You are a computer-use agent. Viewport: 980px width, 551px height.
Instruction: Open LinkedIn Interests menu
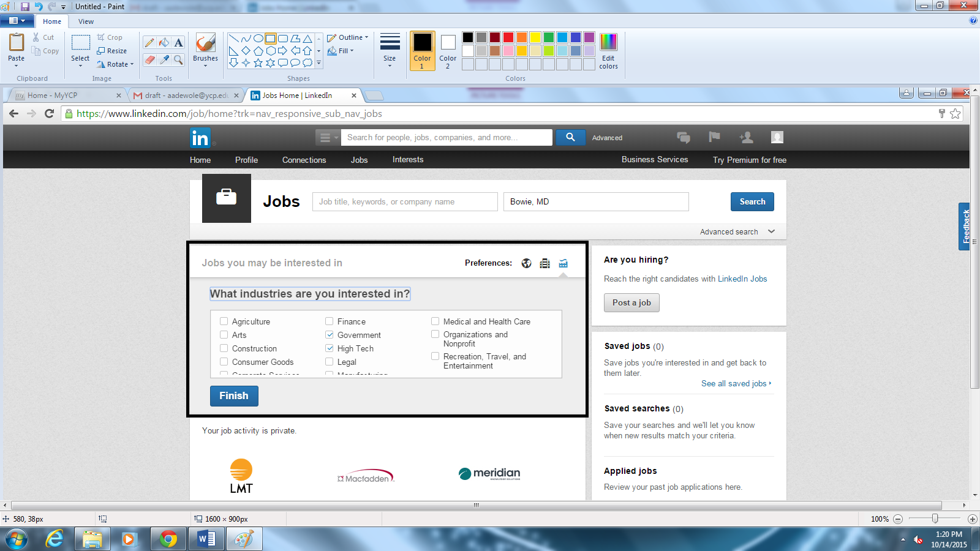click(x=408, y=160)
